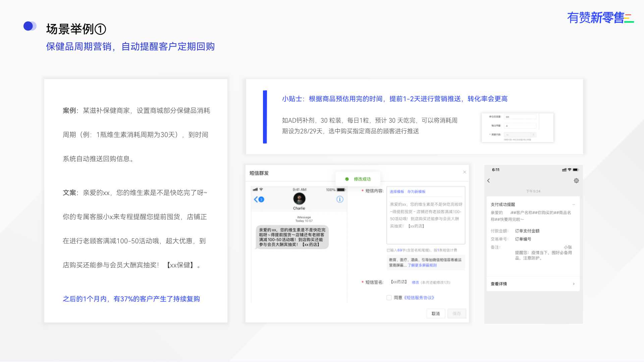This screenshot has height=362, width=644.
Task: Click 修改 next to the SMS signature
Action: click(415, 282)
